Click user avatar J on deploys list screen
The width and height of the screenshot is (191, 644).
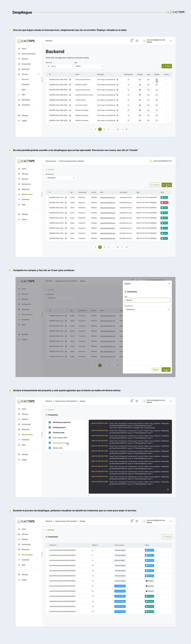click(x=151, y=161)
